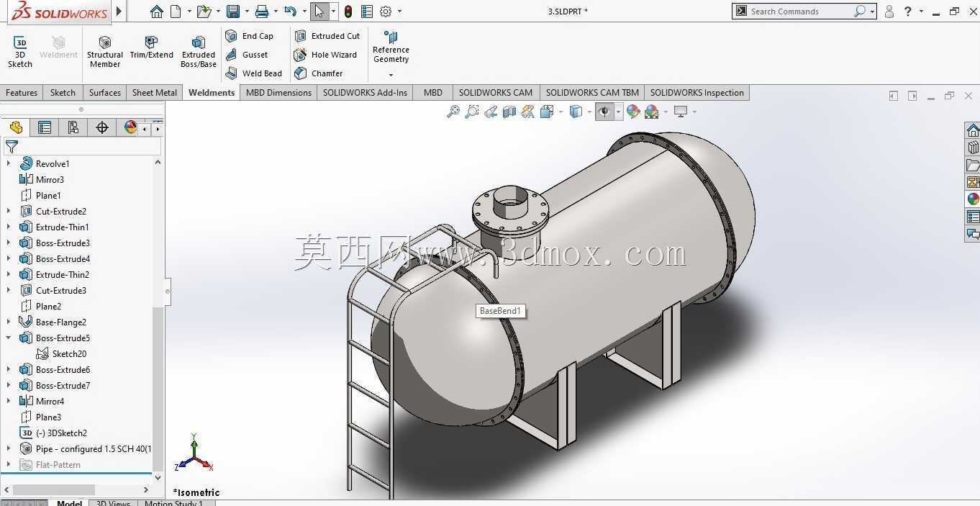
Task: Open the Reference Geometry dropdown
Action: tap(391, 75)
